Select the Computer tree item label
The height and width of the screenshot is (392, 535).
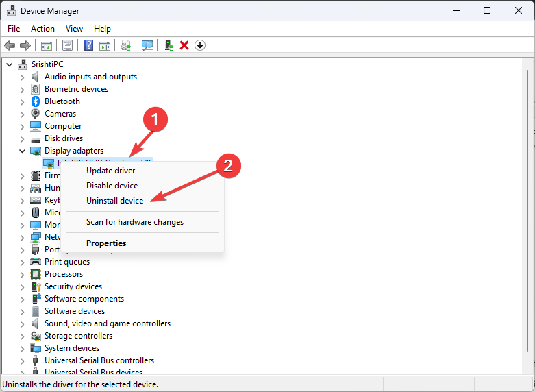[x=63, y=126]
